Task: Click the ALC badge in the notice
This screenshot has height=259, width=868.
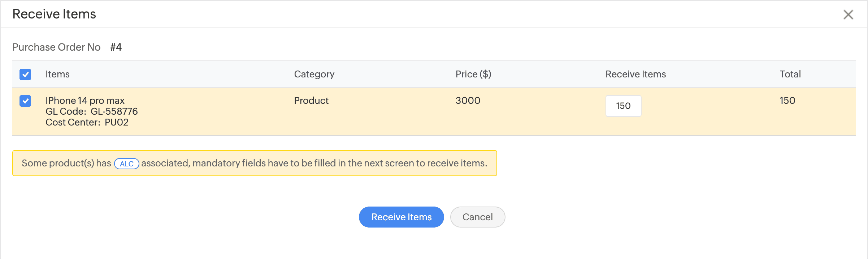Action: point(126,164)
